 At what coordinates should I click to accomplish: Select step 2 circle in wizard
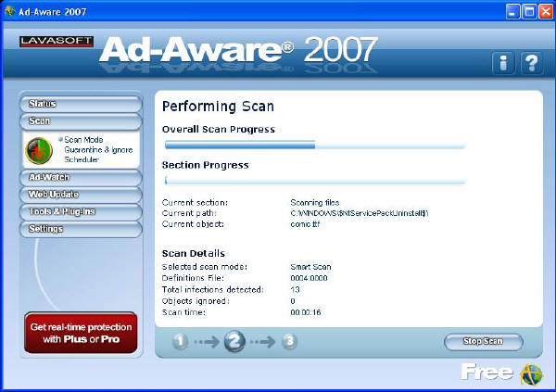234,341
